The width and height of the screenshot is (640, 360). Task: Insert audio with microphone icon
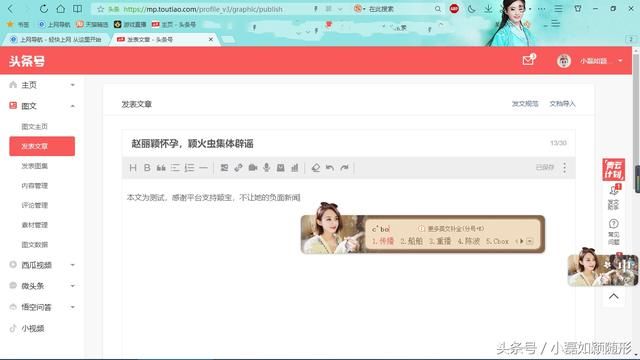click(x=267, y=168)
